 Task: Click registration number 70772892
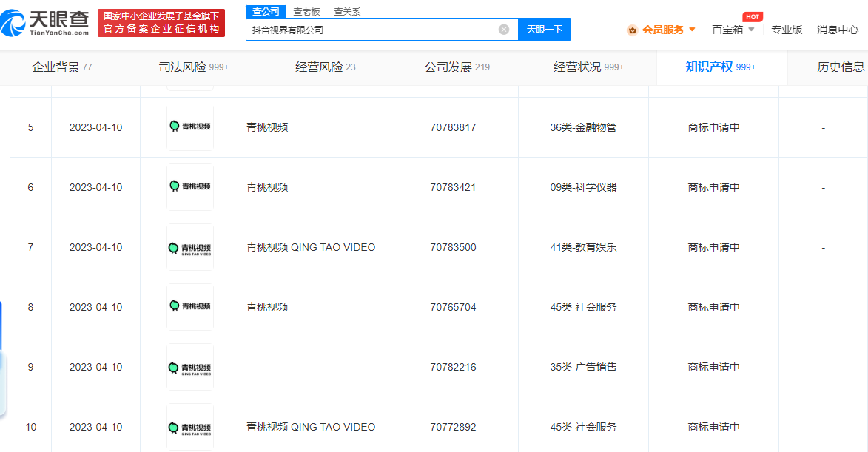[453, 427]
